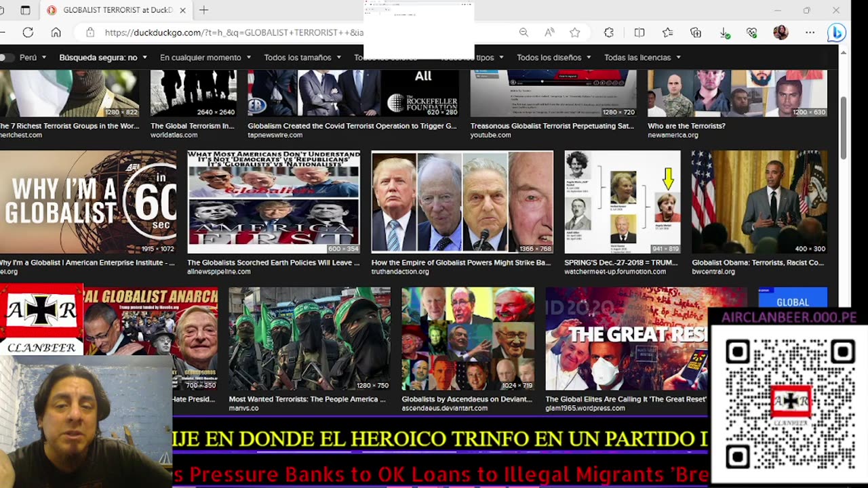
Task: Open the Who are the Terrorists? result
Action: tap(686, 126)
